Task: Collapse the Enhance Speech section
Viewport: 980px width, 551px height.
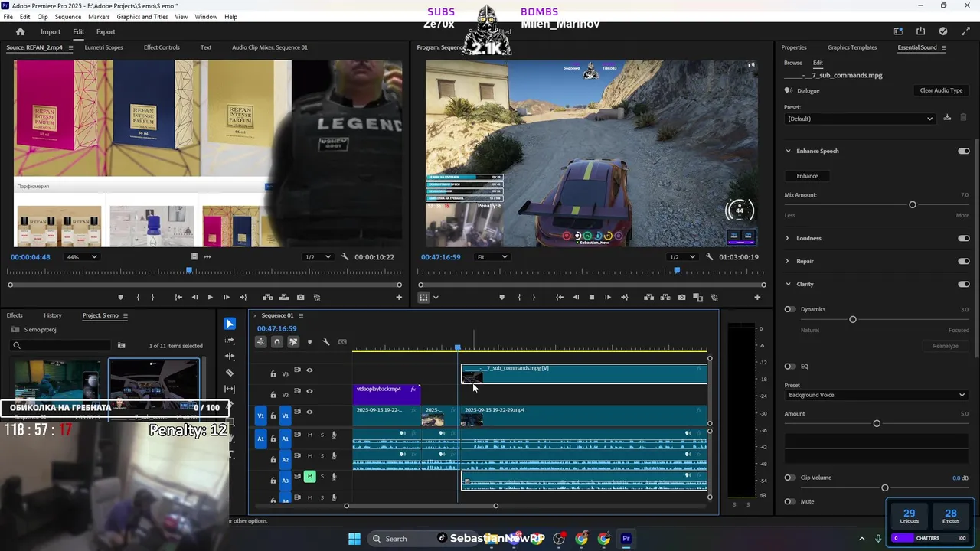Action: click(x=788, y=151)
